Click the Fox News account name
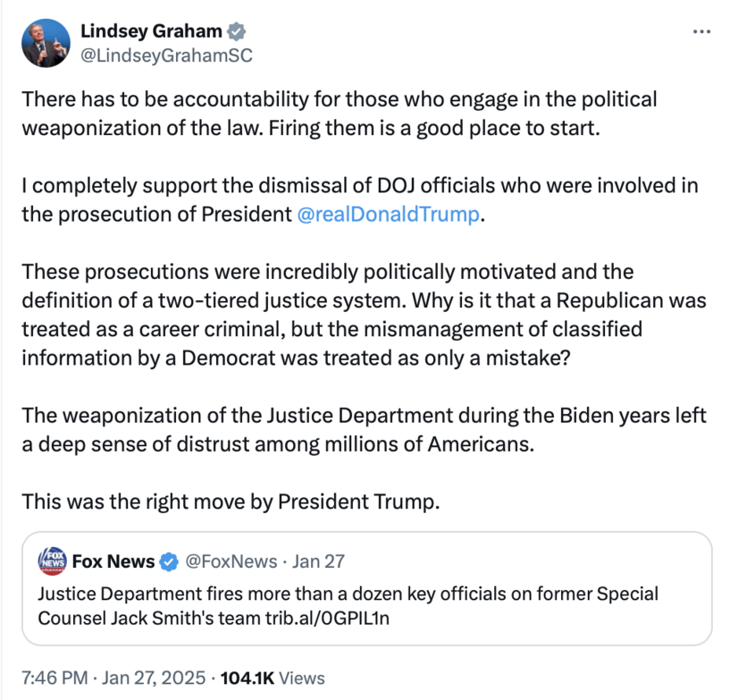The width and height of the screenshot is (730, 700). click(x=113, y=562)
